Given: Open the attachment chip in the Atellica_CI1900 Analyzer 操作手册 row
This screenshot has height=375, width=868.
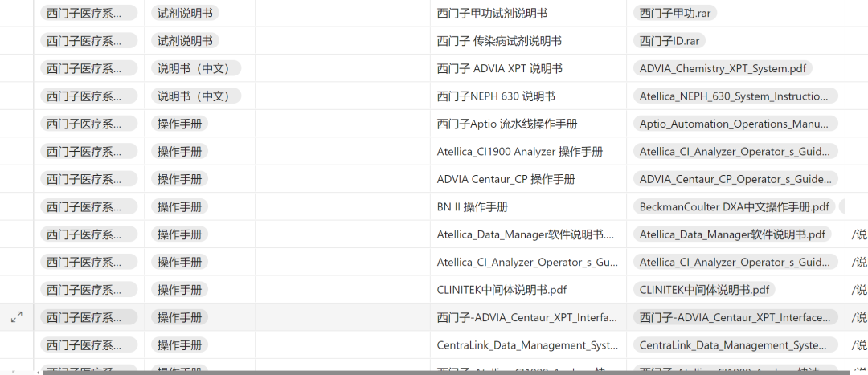Looking at the screenshot, I should pyautogui.click(x=735, y=152).
